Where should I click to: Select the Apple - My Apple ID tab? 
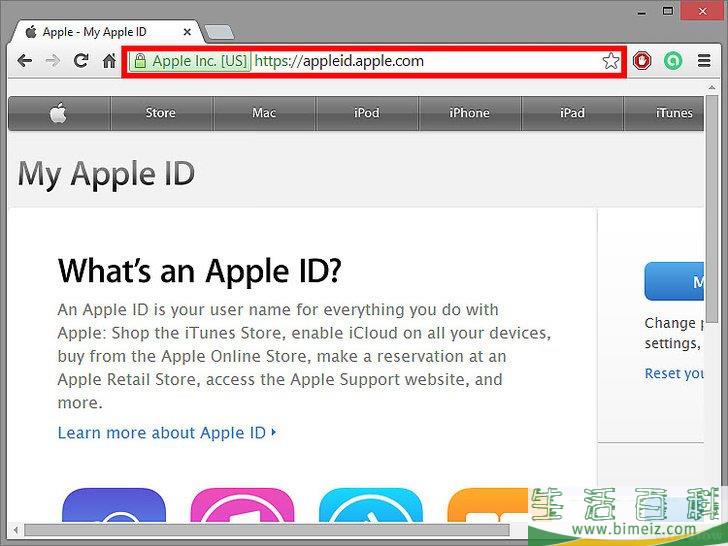click(x=107, y=32)
